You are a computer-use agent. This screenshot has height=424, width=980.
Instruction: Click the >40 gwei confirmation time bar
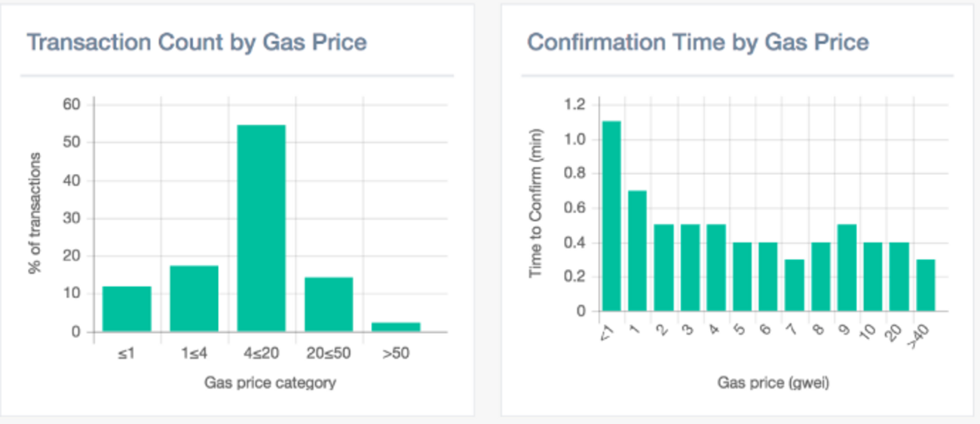pos(925,285)
